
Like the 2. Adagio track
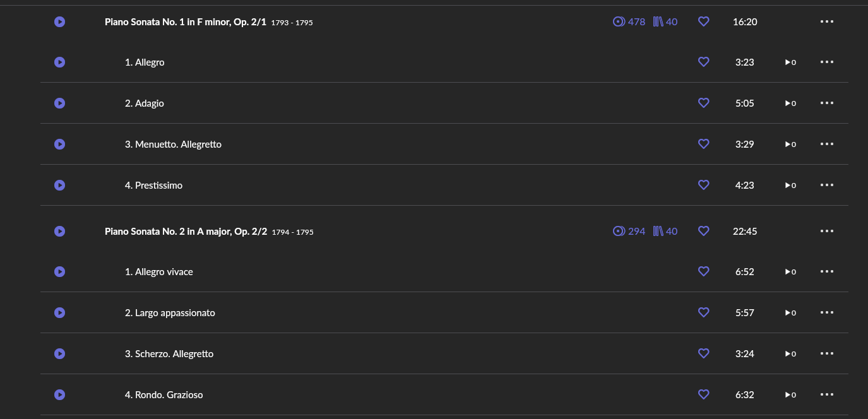704,103
